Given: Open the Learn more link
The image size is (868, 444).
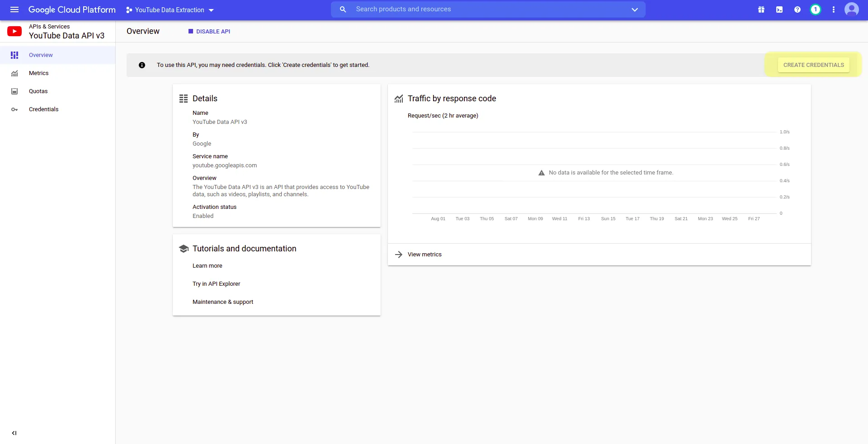Looking at the screenshot, I should [208, 266].
